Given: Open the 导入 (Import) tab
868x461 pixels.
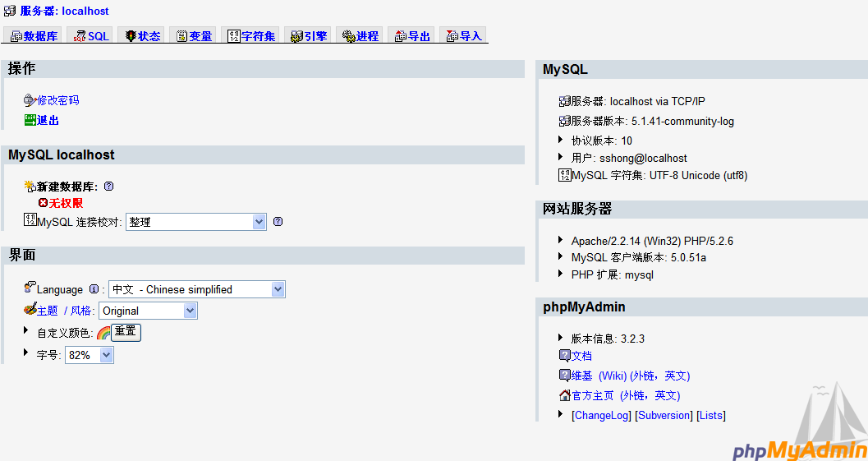Looking at the screenshot, I should point(464,36).
